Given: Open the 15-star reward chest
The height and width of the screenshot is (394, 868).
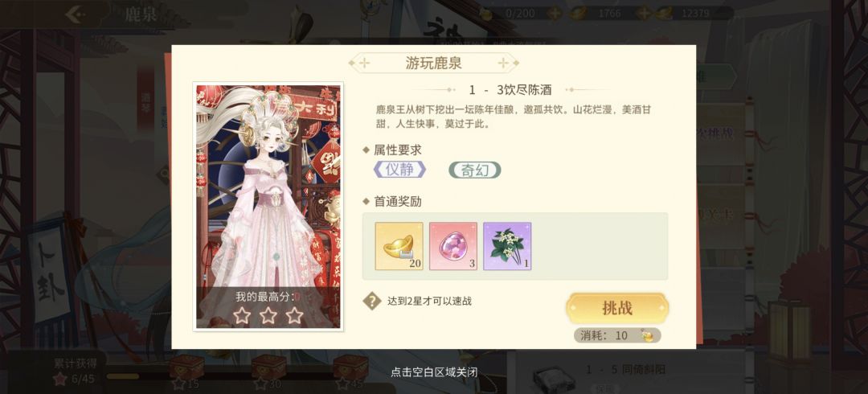Looking at the screenshot, I should [186, 368].
